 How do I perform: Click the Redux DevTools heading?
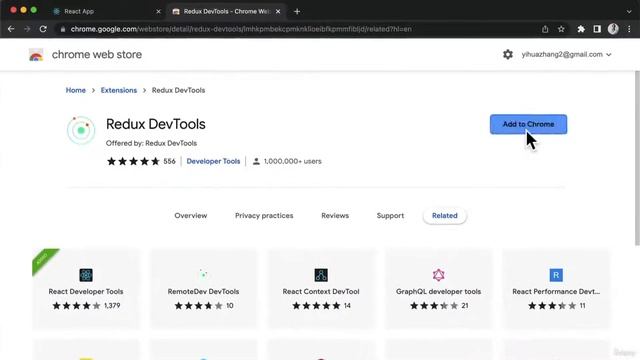(x=156, y=124)
